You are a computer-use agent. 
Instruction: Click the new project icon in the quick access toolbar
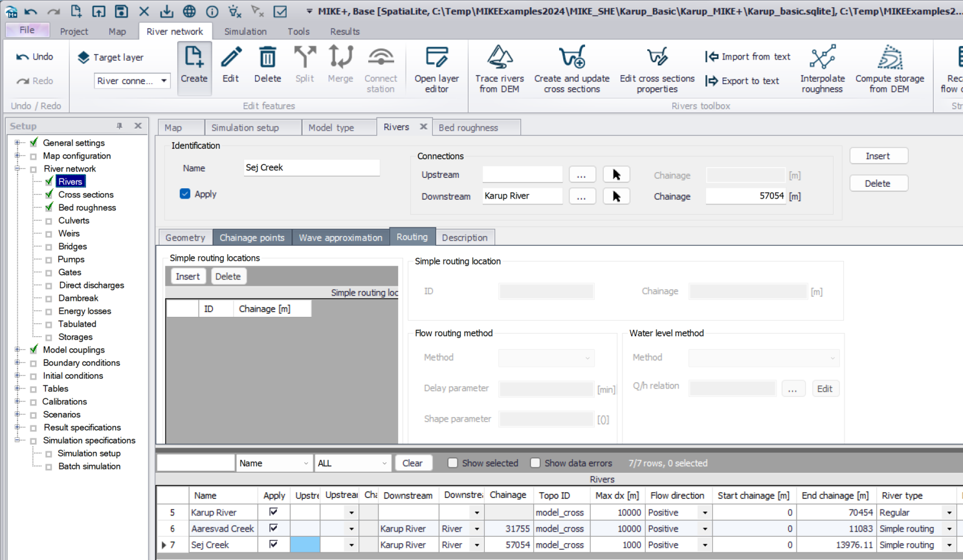click(x=76, y=11)
